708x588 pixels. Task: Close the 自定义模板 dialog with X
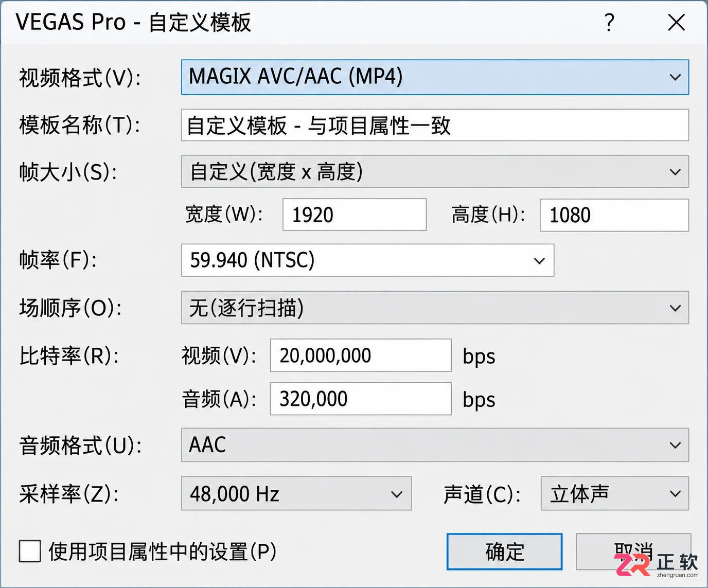(676, 22)
